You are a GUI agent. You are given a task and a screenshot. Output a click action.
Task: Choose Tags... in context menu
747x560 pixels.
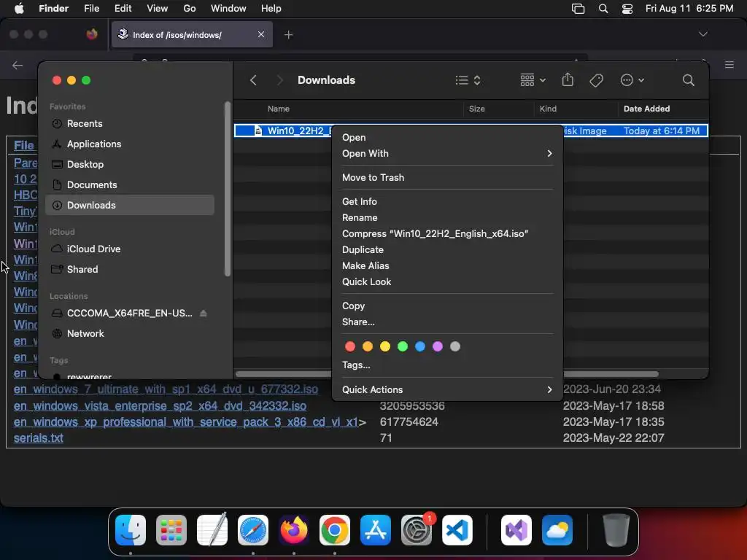[447, 365]
